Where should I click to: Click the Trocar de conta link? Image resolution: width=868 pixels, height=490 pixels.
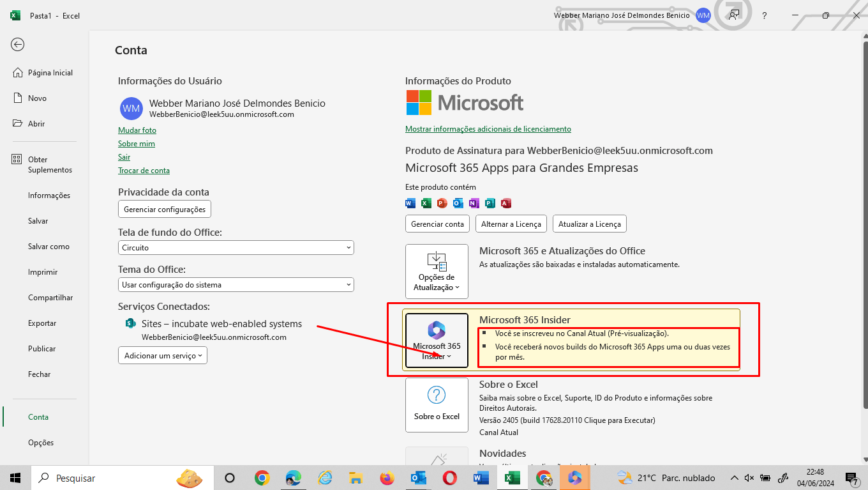click(x=144, y=171)
